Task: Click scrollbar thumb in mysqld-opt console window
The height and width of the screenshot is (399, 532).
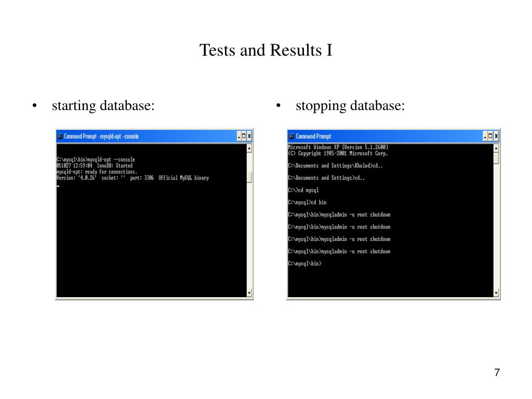Action: (249, 177)
